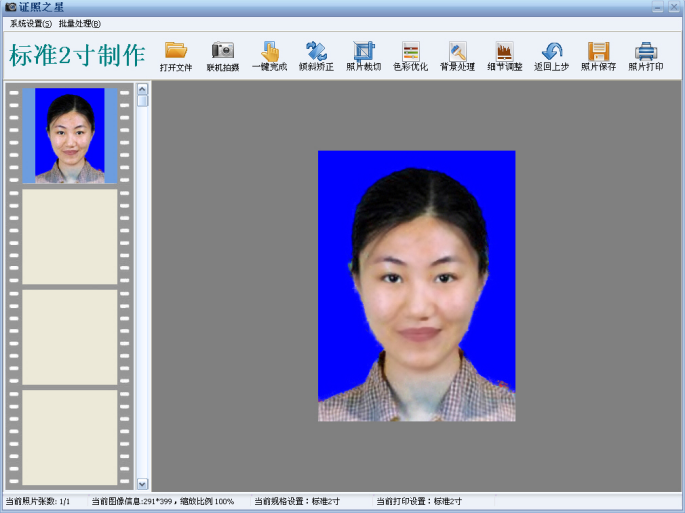
Task: Select the portrait thumbnail in film strip
Action: click(x=70, y=135)
